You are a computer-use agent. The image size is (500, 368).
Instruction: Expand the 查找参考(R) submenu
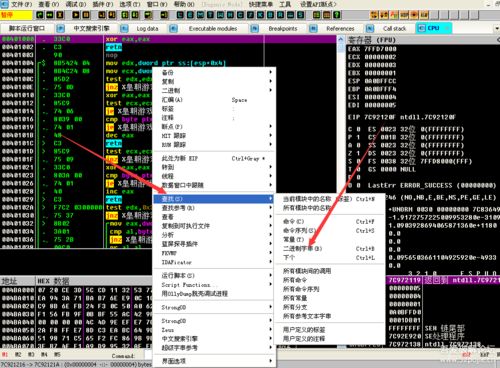pyautogui.click(x=215, y=208)
